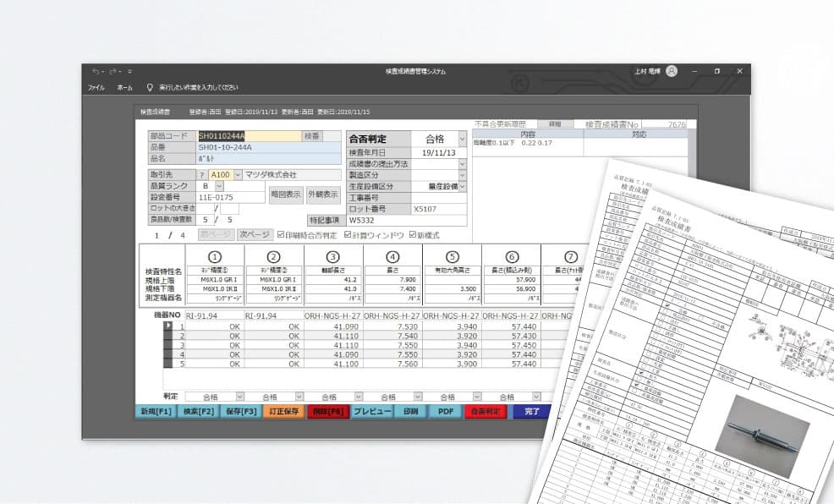Click the red 合否判定 button at bottom
This screenshot has width=834, height=504.
point(486,412)
